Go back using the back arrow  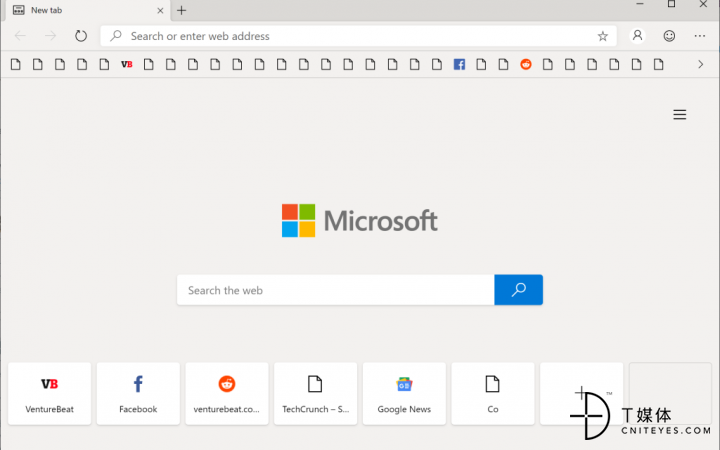pos(20,36)
